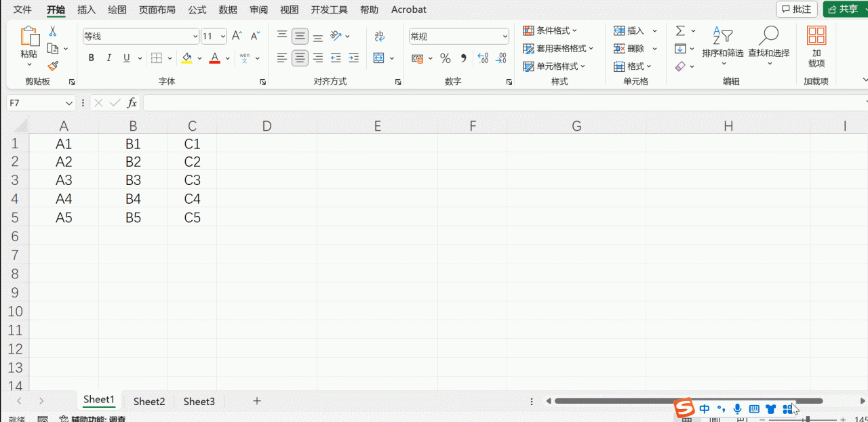Switch to Sheet2 tab
This screenshot has height=422, width=868.
(x=149, y=401)
